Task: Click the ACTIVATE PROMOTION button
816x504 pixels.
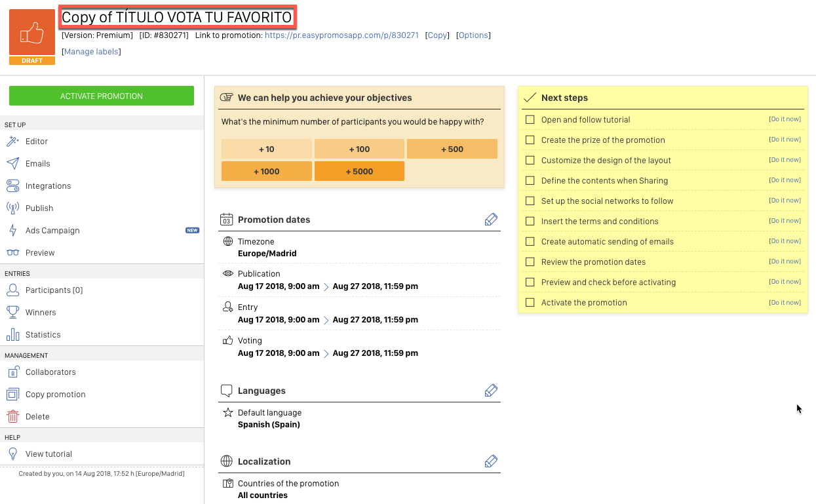Action: [102, 96]
